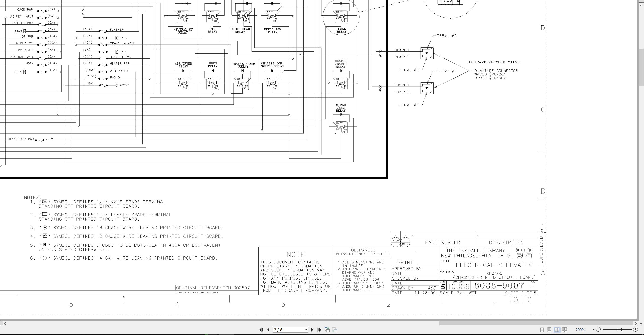Click the "NEUTRAL ST RELAY" label

pyautogui.click(x=183, y=31)
